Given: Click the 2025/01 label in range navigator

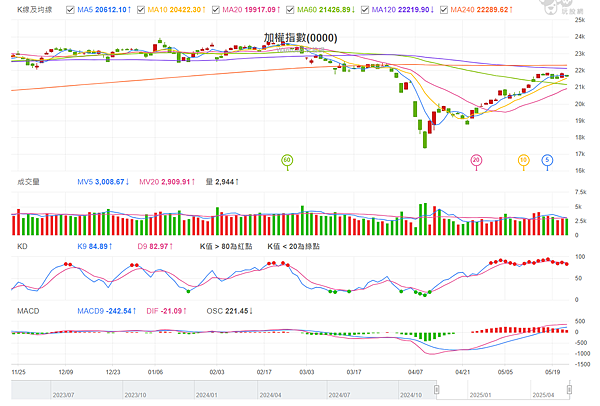Looking at the screenshot, I should (x=480, y=395).
